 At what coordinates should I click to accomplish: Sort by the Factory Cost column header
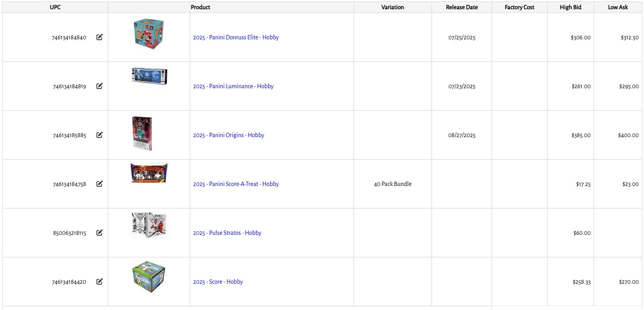tap(519, 7)
